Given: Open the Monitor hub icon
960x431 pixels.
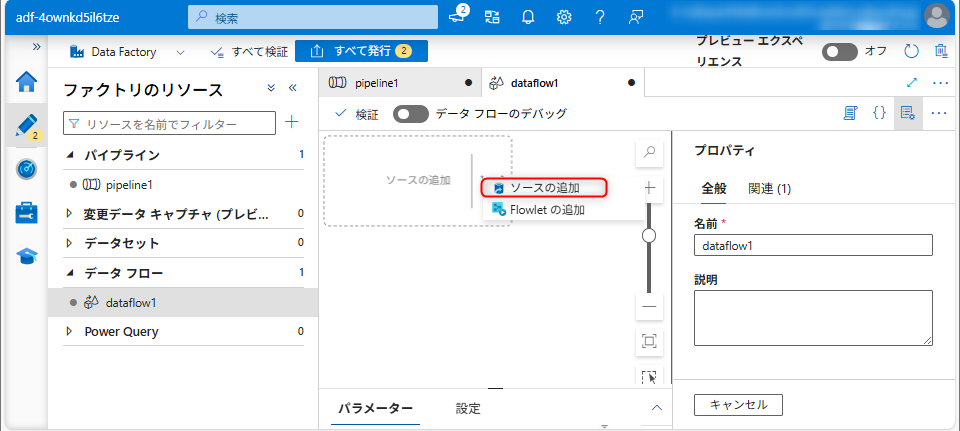Looking at the screenshot, I should (x=27, y=169).
